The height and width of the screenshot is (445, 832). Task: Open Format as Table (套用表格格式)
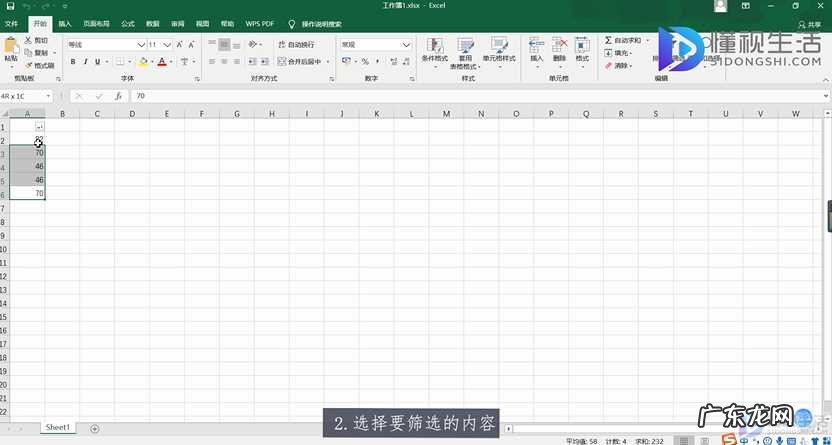[465, 53]
